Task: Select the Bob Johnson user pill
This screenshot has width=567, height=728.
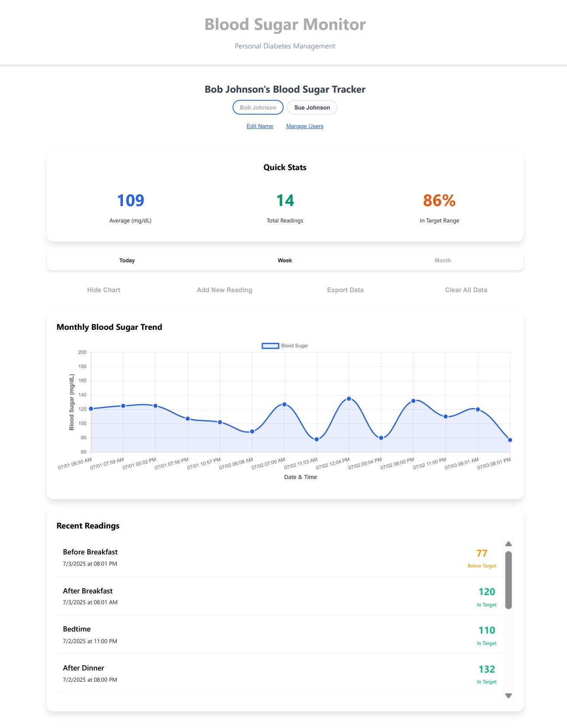Action: click(x=258, y=107)
